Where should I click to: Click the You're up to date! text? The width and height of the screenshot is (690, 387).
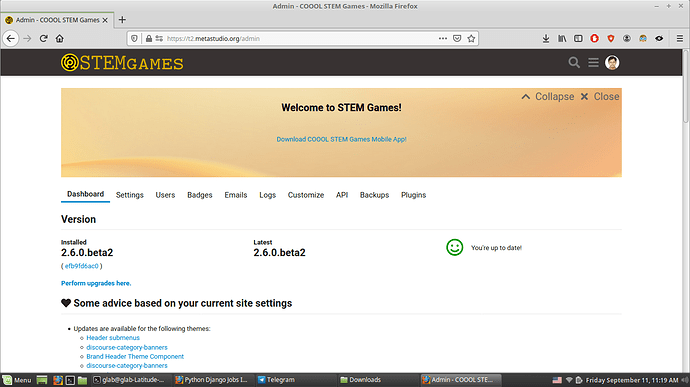pos(496,248)
